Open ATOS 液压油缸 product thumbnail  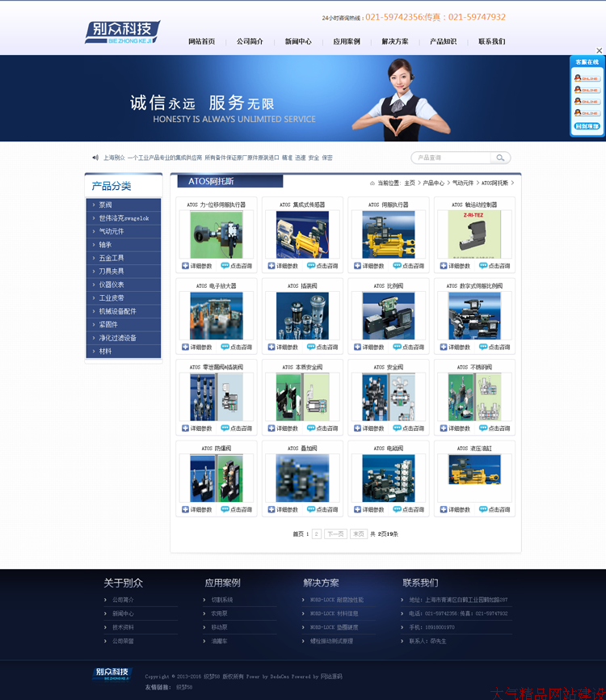pos(474,470)
